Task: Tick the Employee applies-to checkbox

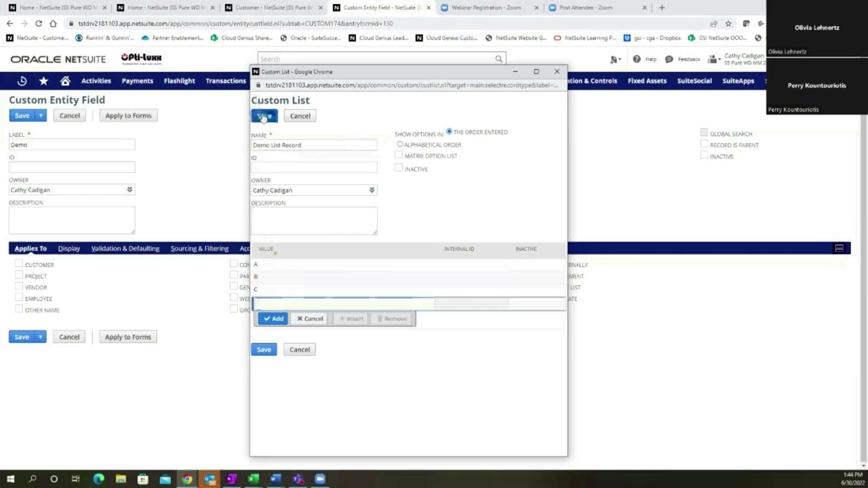Action: tap(19, 298)
